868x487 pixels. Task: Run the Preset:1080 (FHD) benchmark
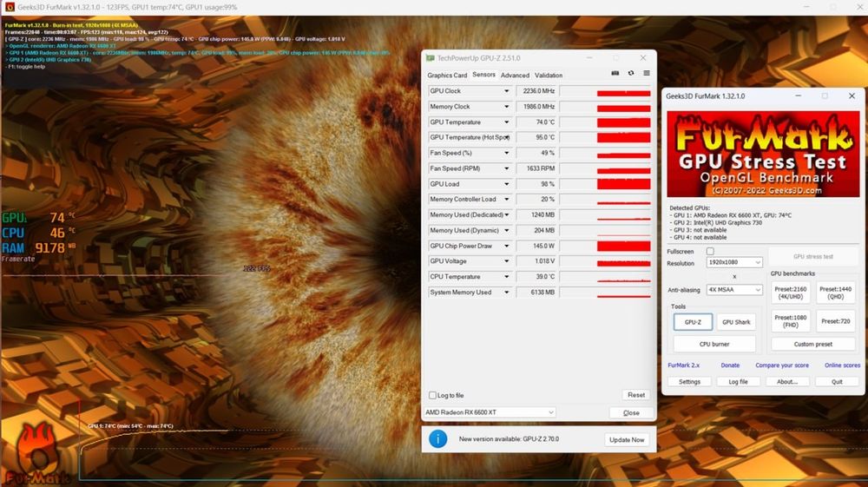(790, 321)
